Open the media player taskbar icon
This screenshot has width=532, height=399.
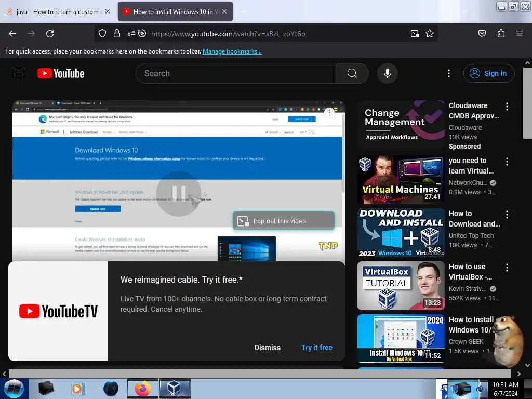click(x=77, y=389)
